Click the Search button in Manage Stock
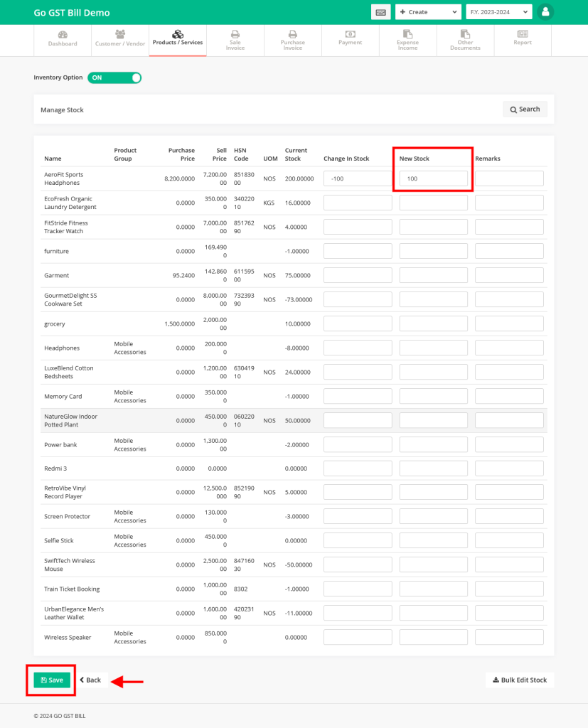The height and width of the screenshot is (728, 588). coord(525,109)
